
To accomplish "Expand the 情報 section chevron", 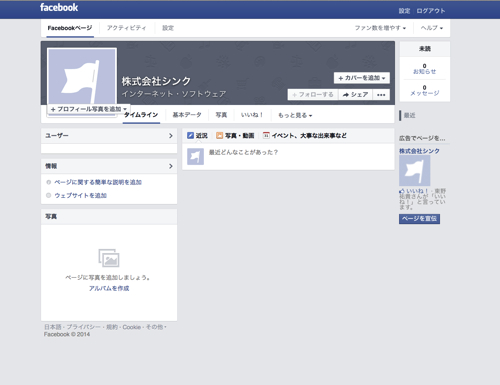I will click(171, 166).
